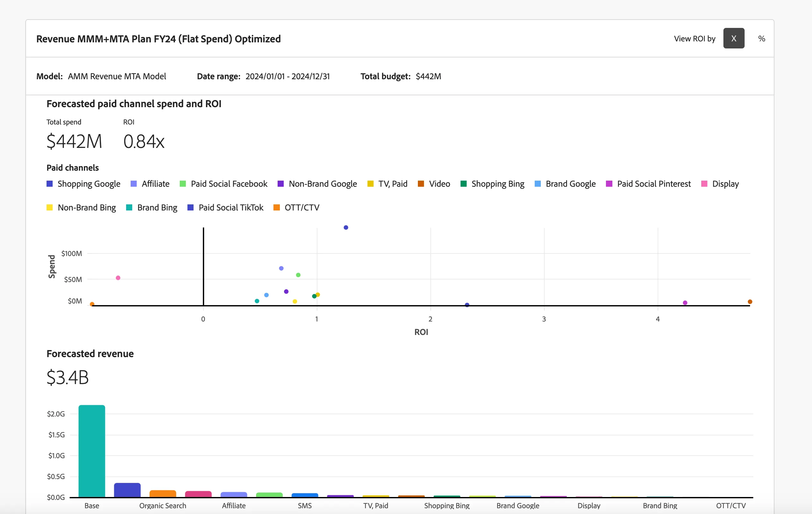Click the Affiliate legend color swatch
Screen dimensions: 812x514
click(x=134, y=184)
